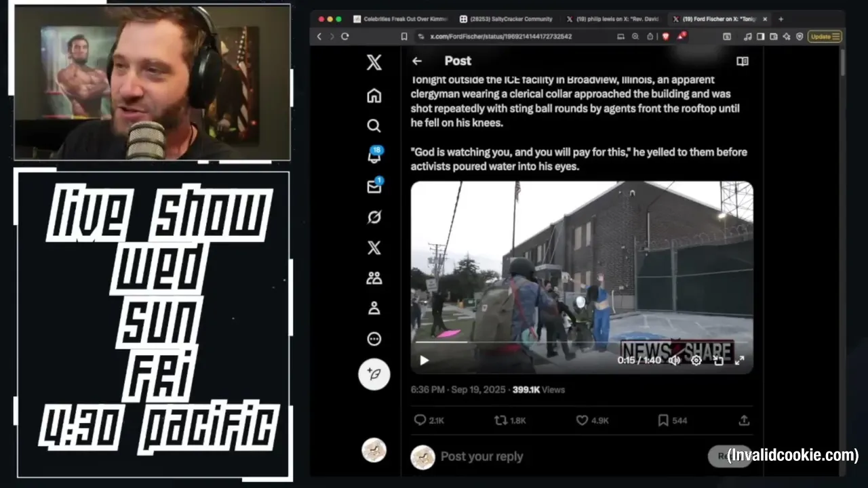The width and height of the screenshot is (868, 488).
Task: Click the compose Post feather button
Action: 374,373
